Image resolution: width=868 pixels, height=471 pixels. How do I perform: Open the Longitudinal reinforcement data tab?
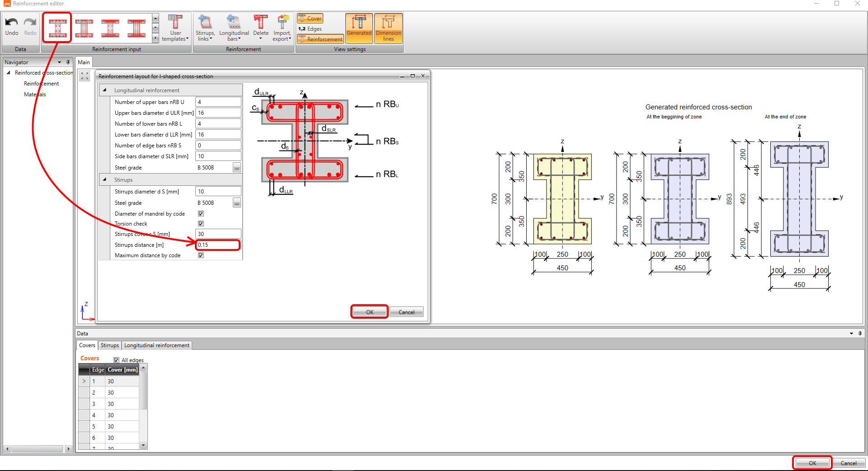tap(156, 345)
